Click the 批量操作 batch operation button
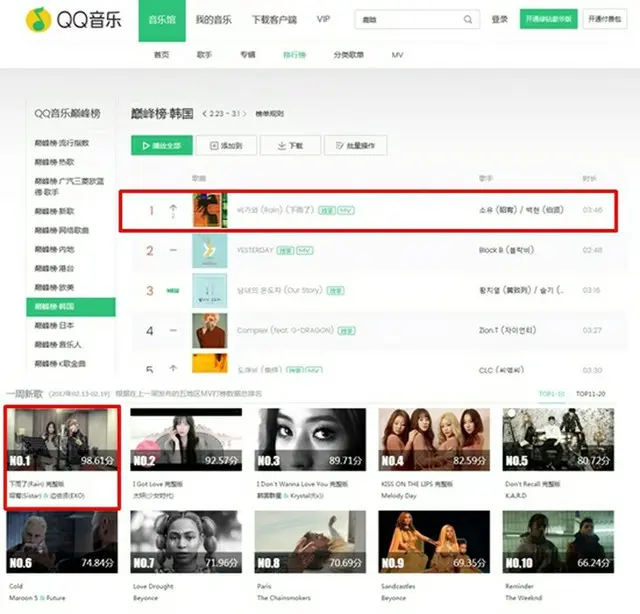The height and width of the screenshot is (614, 640). click(x=355, y=145)
